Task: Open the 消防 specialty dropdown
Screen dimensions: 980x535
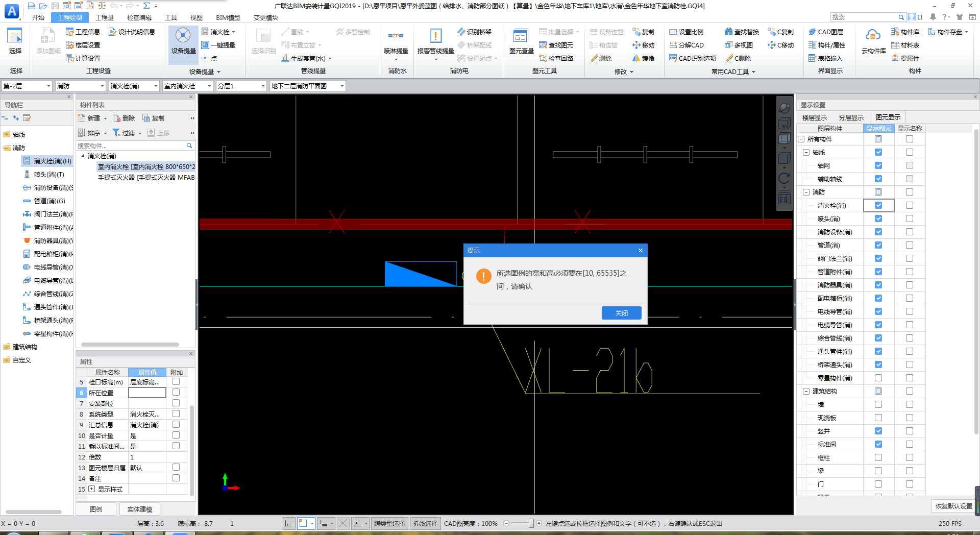Action: [81, 86]
